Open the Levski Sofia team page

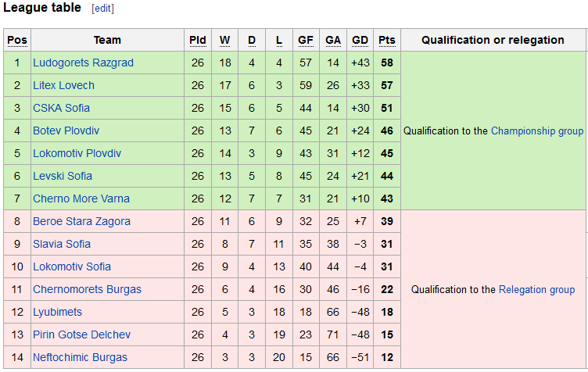click(x=63, y=176)
